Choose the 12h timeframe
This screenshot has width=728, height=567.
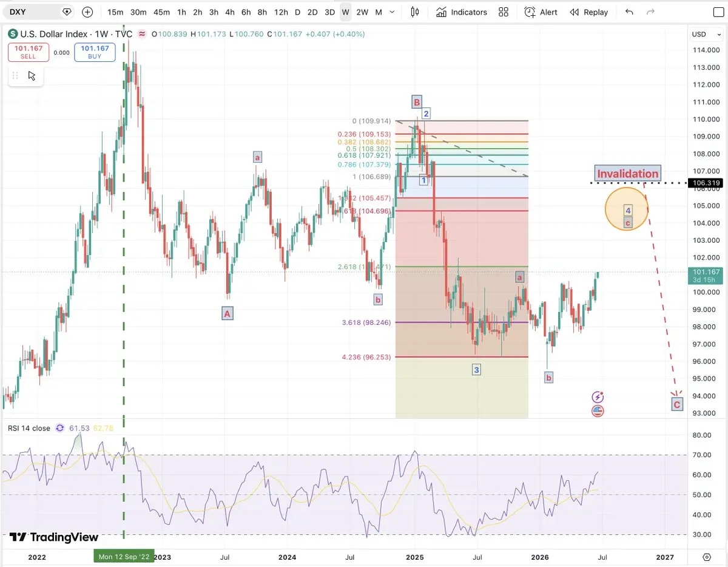tap(281, 12)
